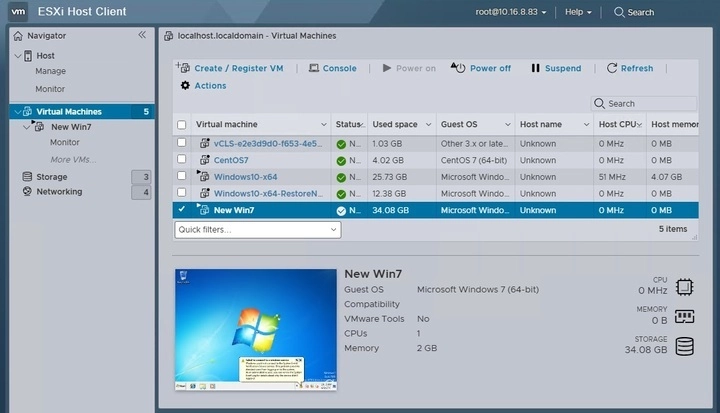Click the Windows10-x64 VM row icon
The image size is (720, 413).
coord(203,176)
